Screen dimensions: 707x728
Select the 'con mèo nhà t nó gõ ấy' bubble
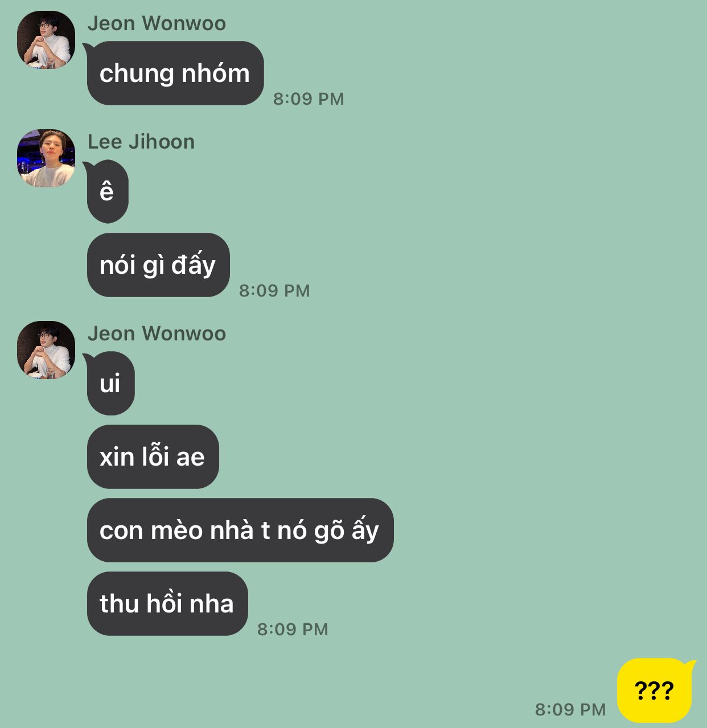click(240, 530)
